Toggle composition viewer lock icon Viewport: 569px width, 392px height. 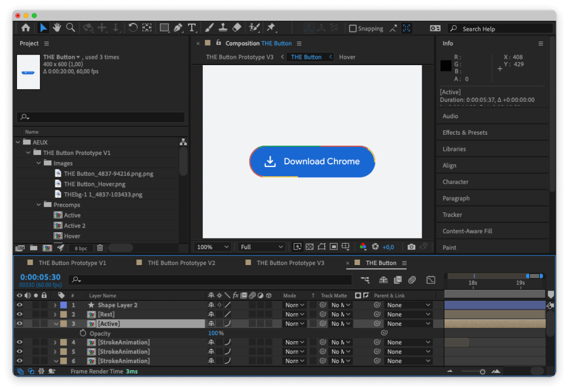[218, 43]
